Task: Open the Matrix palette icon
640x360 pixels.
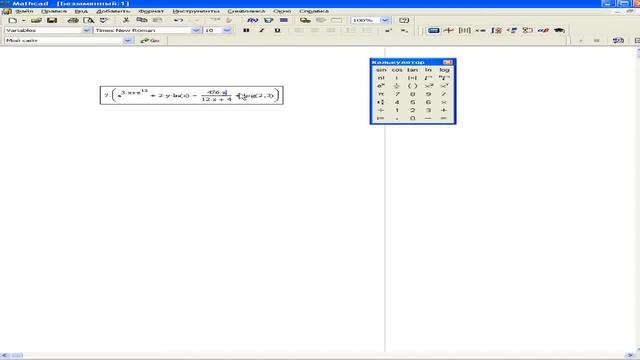Action: coord(464,30)
